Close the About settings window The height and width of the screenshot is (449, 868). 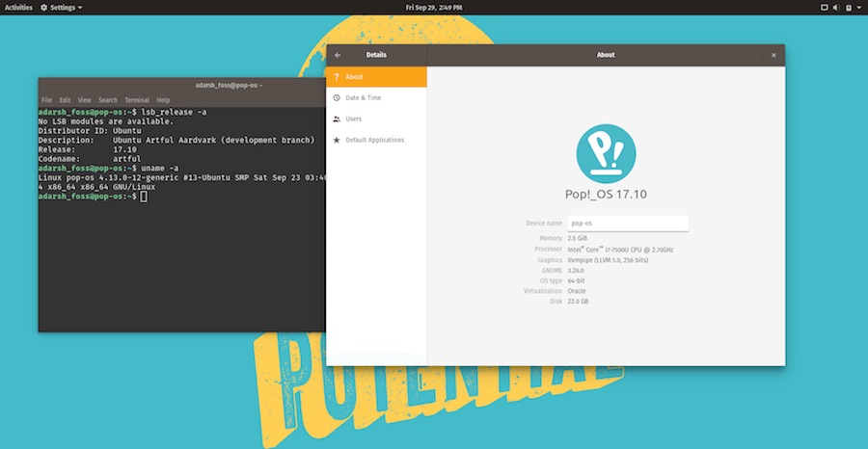click(x=773, y=55)
